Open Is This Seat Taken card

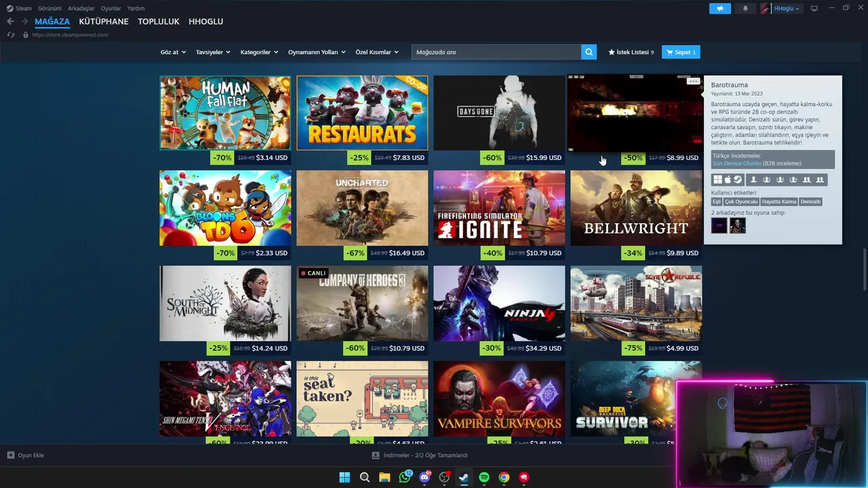(362, 399)
